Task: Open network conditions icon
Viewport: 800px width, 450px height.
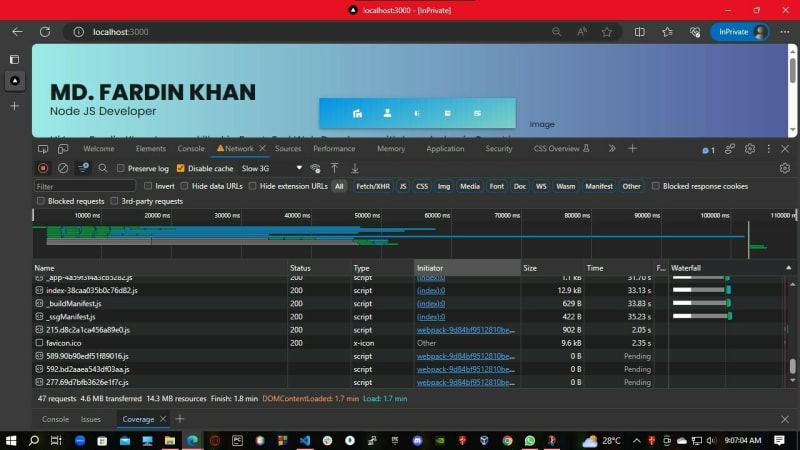Action: (x=315, y=168)
